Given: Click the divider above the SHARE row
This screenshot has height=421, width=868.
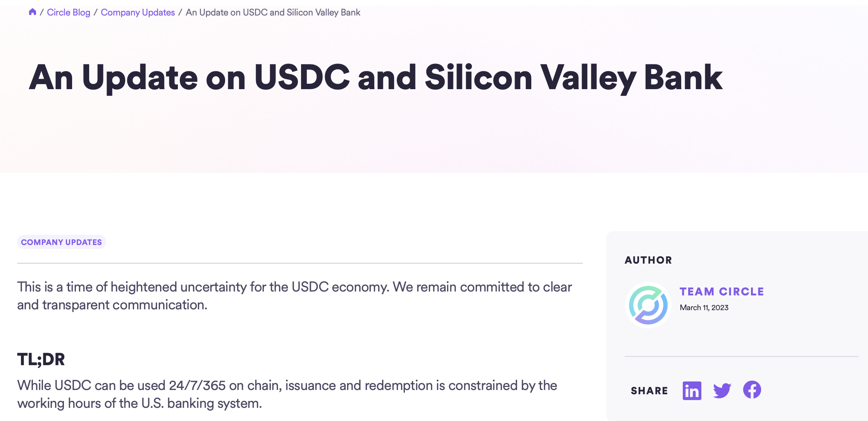Looking at the screenshot, I should (x=741, y=356).
